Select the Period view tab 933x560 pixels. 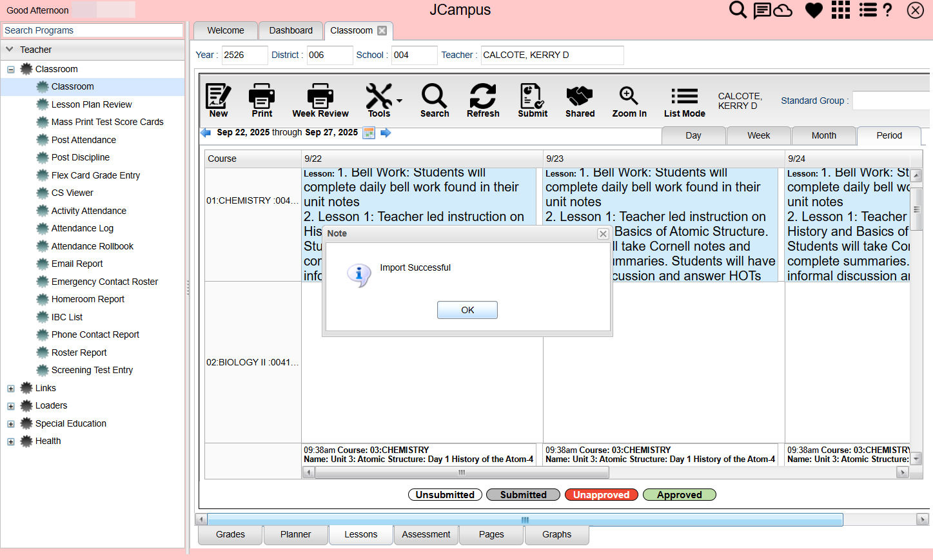(889, 135)
